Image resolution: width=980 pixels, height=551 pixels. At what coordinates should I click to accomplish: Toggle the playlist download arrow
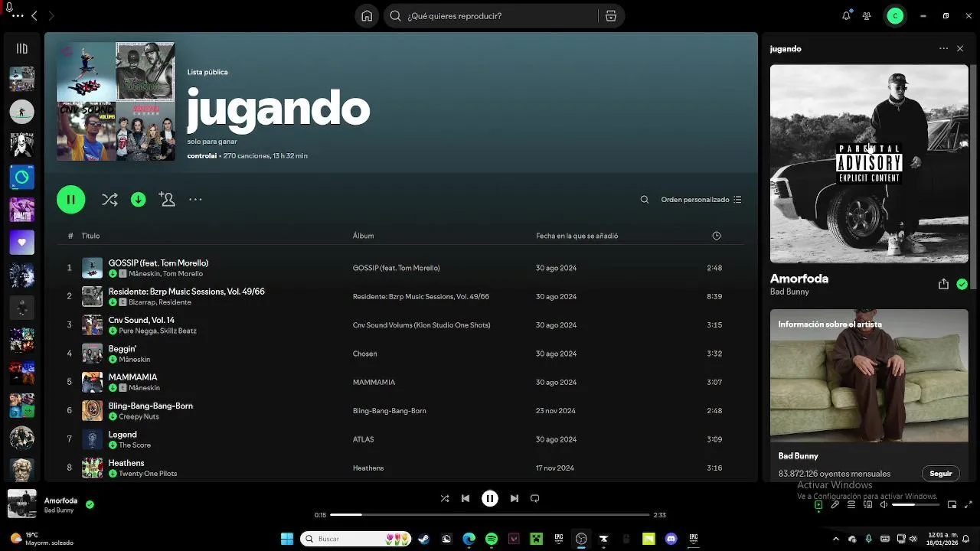139,200
